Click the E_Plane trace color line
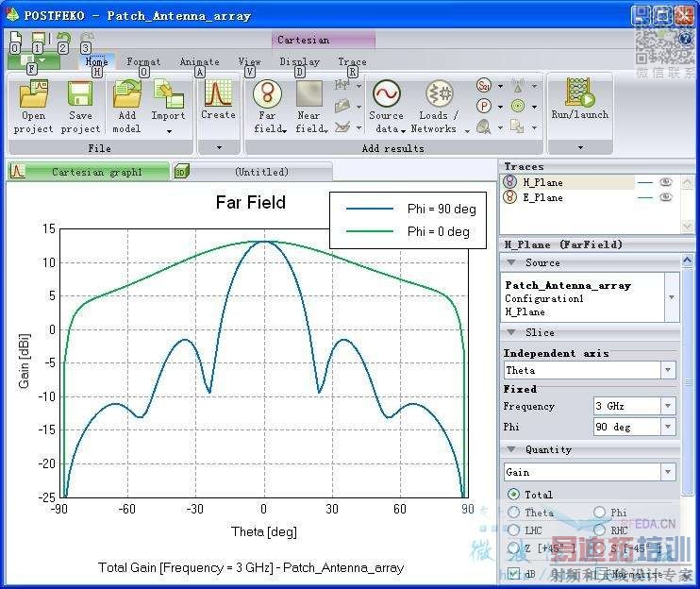The width and height of the screenshot is (700, 589). tap(645, 198)
